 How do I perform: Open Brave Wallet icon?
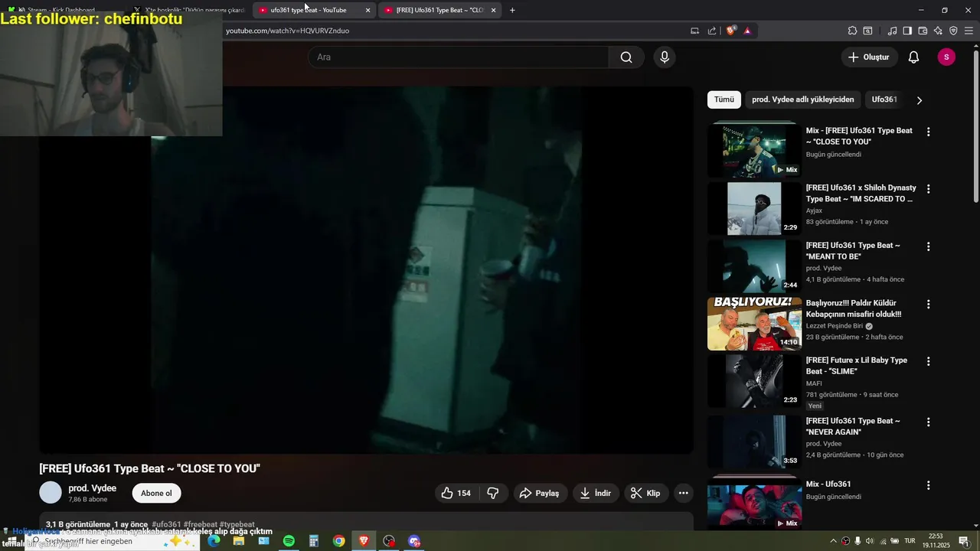coord(923,31)
